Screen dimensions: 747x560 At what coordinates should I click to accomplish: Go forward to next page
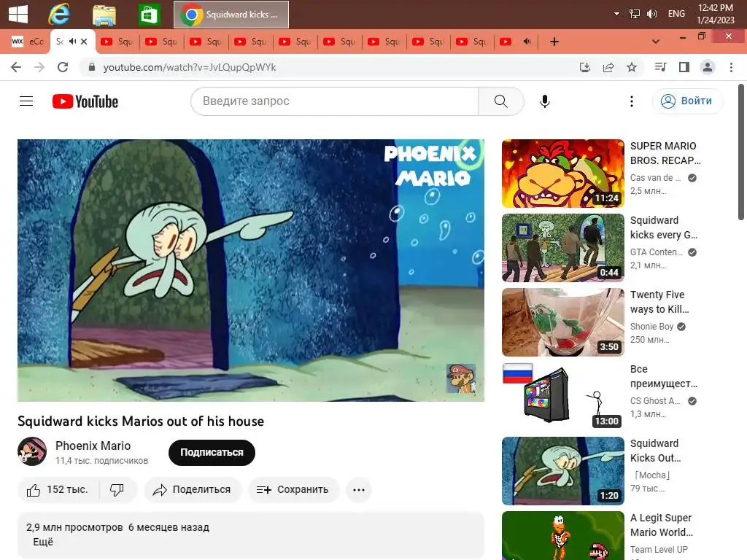(x=39, y=67)
